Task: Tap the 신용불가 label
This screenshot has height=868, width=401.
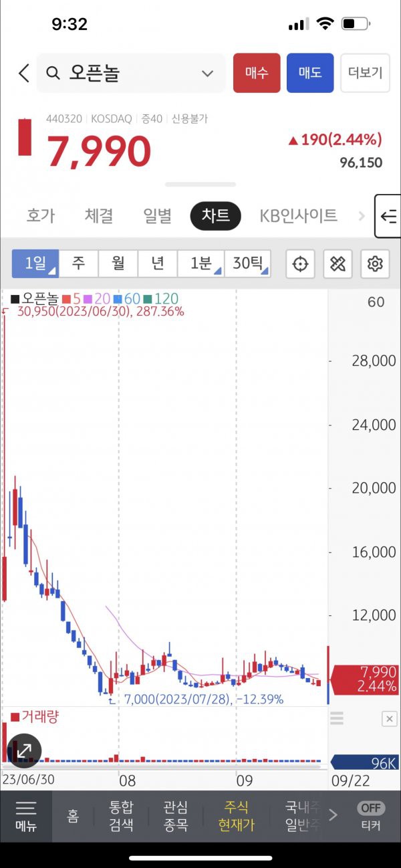Action: [190, 119]
